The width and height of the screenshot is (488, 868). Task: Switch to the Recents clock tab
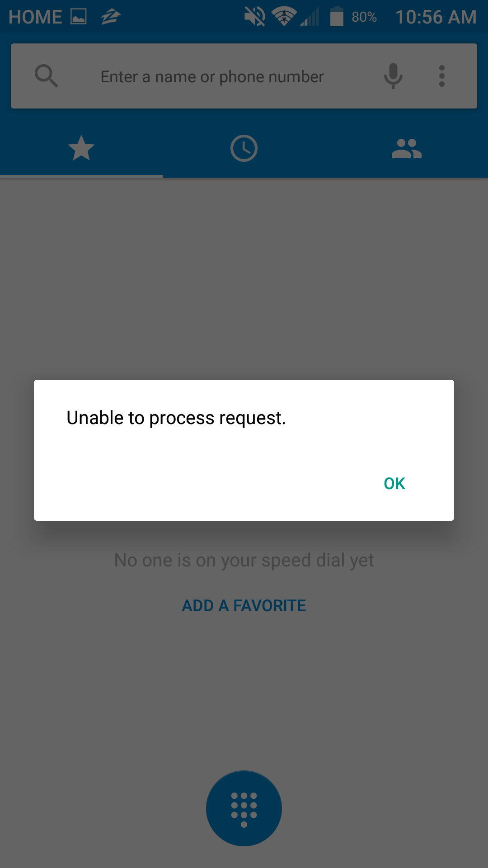point(244,148)
